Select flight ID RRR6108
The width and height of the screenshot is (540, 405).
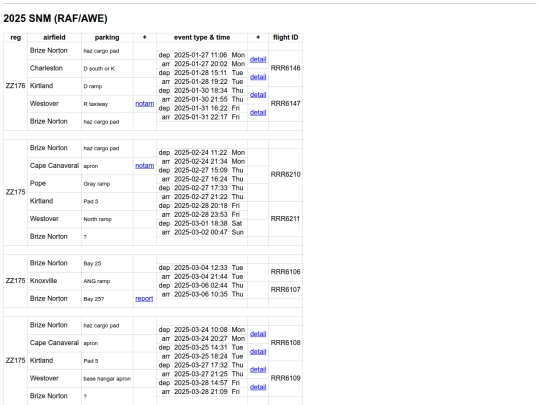pos(285,342)
